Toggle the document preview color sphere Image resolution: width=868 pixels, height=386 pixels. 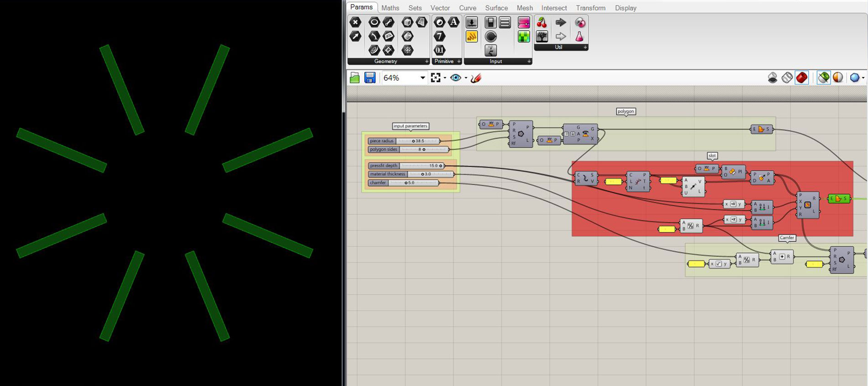point(838,78)
